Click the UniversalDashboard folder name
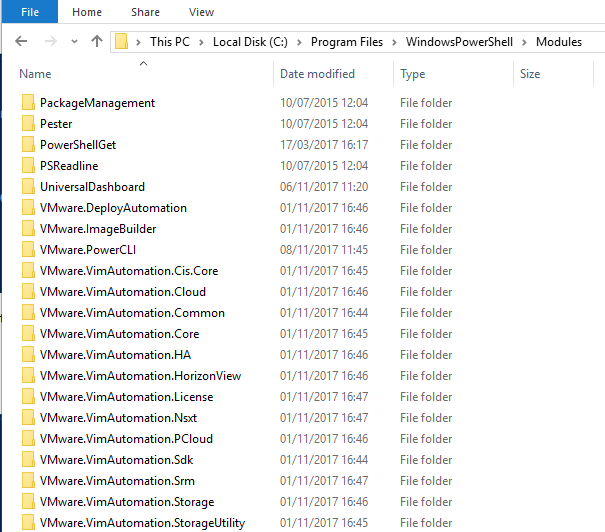The image size is (605, 532). [92, 187]
